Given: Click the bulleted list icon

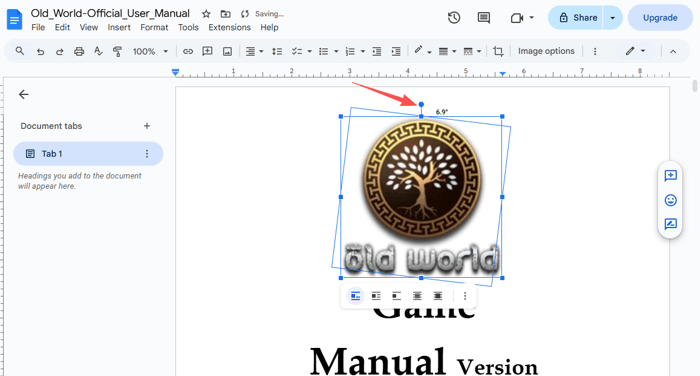Looking at the screenshot, I should 324,51.
